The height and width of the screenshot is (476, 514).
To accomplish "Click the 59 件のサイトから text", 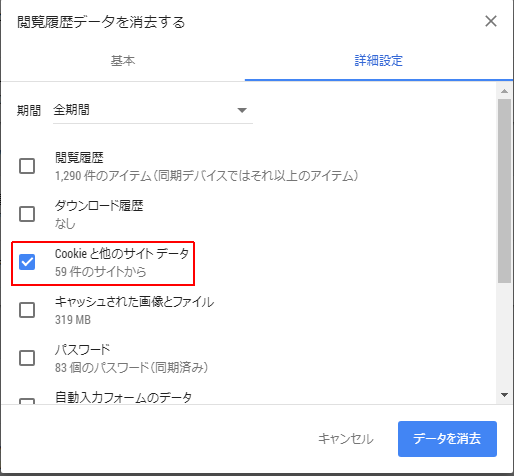I will 101,272.
